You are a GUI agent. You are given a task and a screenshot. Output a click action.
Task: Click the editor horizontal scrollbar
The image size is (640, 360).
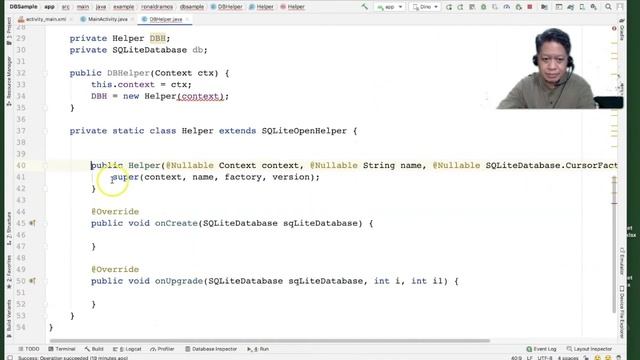coord(269,340)
